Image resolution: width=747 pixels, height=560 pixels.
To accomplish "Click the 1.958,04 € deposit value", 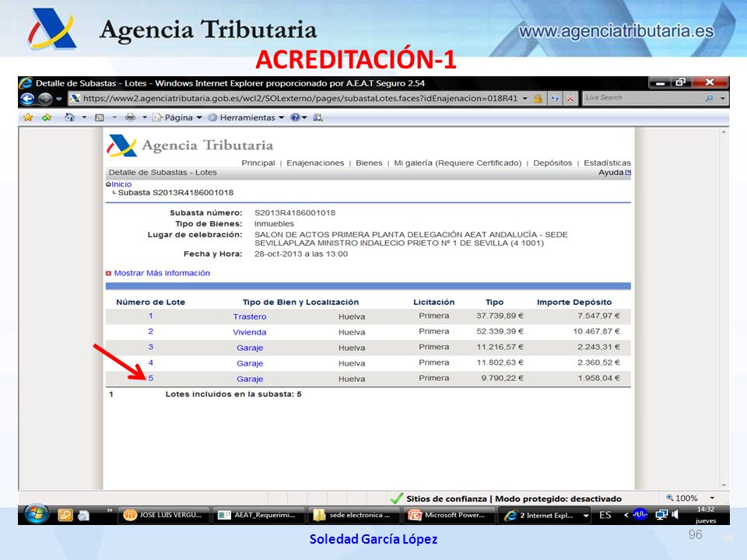I will point(599,378).
